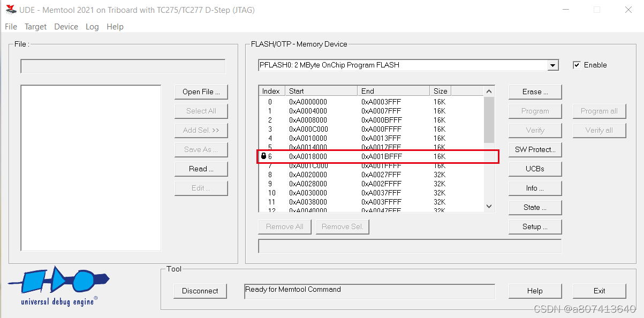Select sector row 11 at 0xA0038000
644x318 pixels.
tap(371, 202)
